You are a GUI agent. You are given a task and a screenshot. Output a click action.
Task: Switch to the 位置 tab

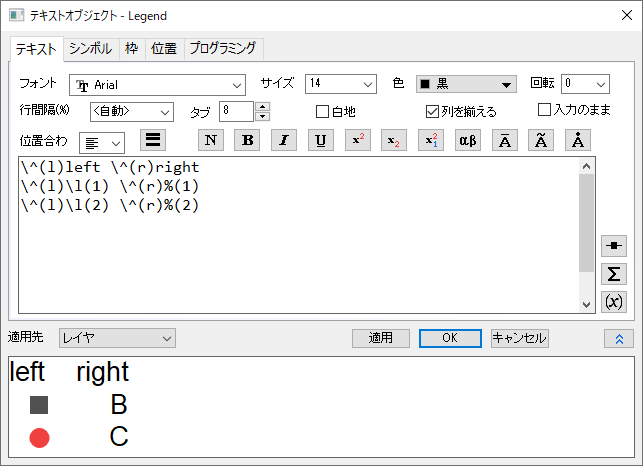(164, 49)
